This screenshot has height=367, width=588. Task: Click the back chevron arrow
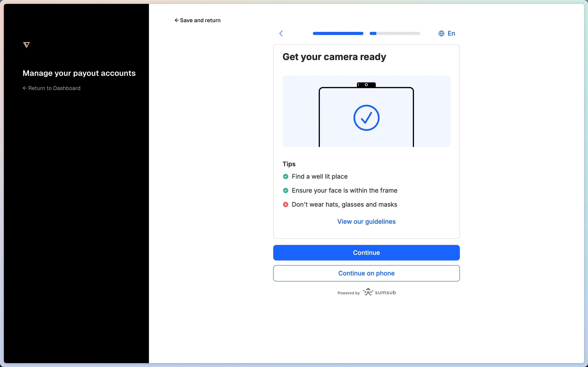coord(281,33)
